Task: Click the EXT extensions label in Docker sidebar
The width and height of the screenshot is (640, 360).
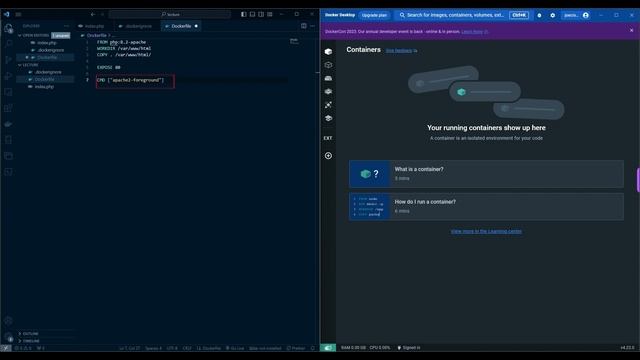Action: [328, 138]
